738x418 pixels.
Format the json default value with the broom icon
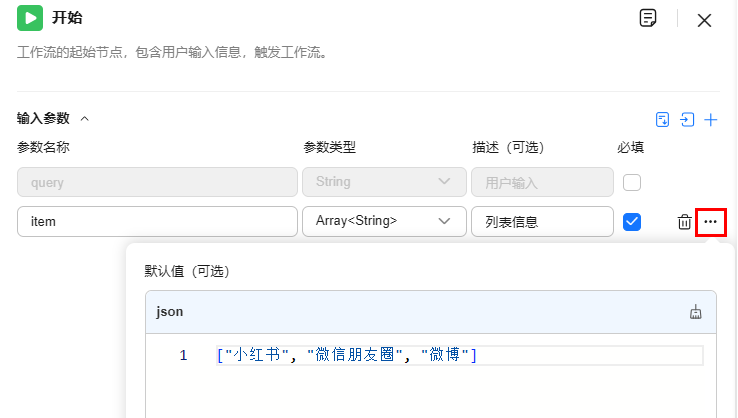click(696, 312)
